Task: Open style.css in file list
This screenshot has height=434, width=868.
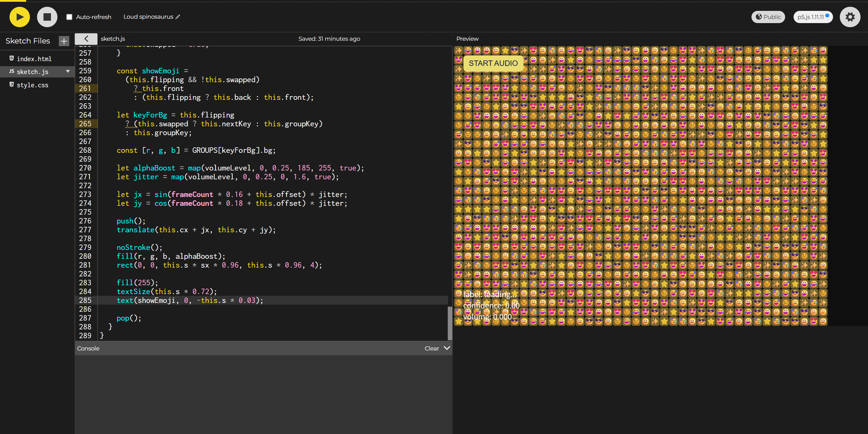Action: pos(32,85)
